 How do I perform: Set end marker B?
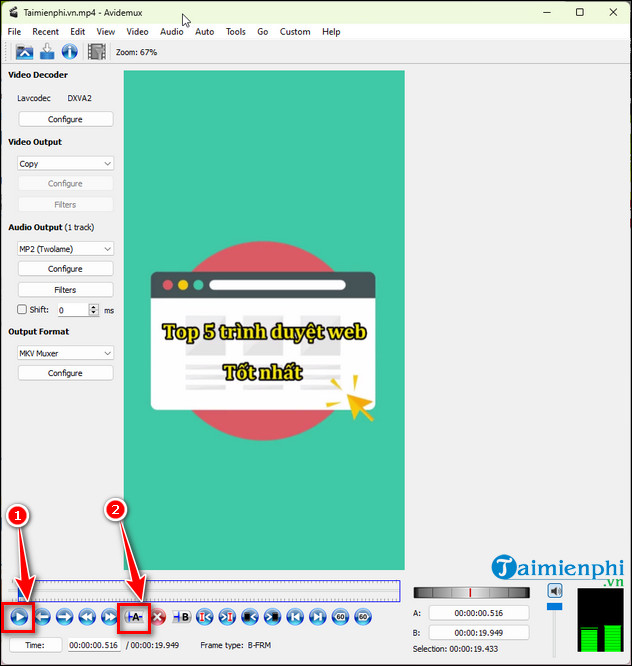coord(181,617)
